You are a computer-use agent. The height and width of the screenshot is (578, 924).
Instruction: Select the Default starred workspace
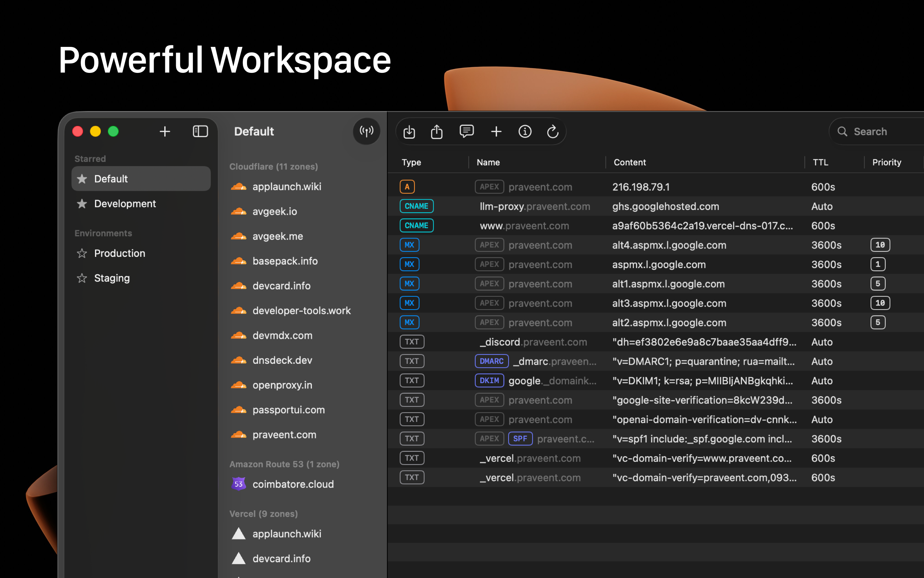coord(141,179)
